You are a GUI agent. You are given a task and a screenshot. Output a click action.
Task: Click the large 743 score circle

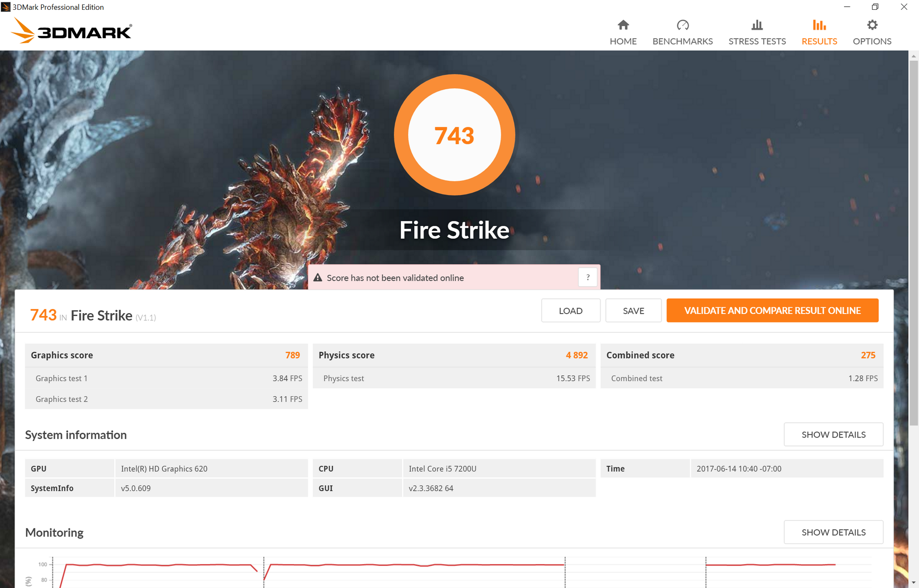pos(454,135)
